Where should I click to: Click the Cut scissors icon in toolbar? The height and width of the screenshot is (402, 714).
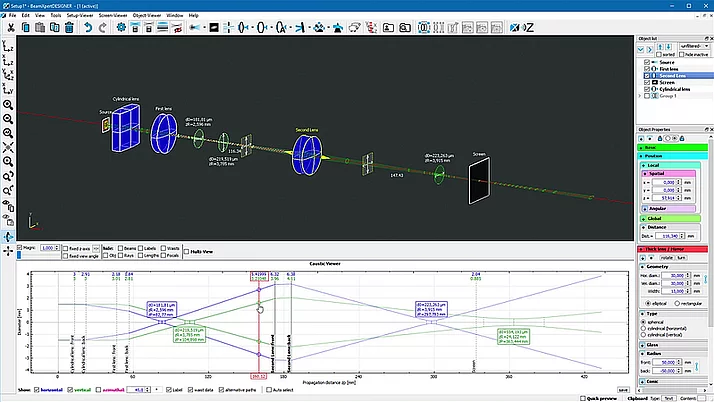pos(10,26)
